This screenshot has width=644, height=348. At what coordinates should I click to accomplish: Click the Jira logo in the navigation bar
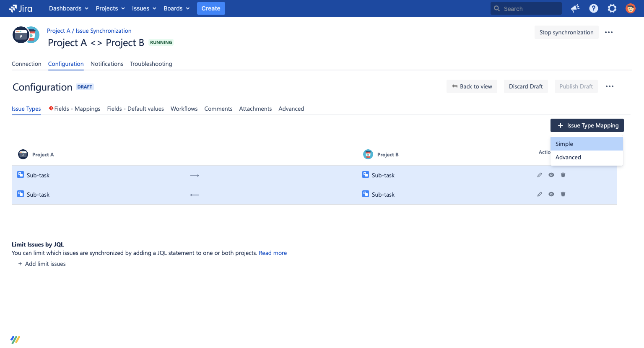click(20, 8)
